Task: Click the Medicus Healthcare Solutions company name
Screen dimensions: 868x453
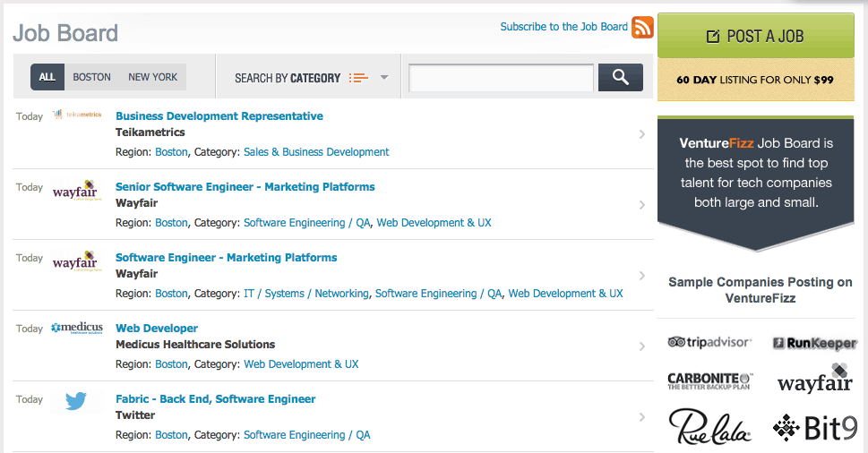Action: 195,345
